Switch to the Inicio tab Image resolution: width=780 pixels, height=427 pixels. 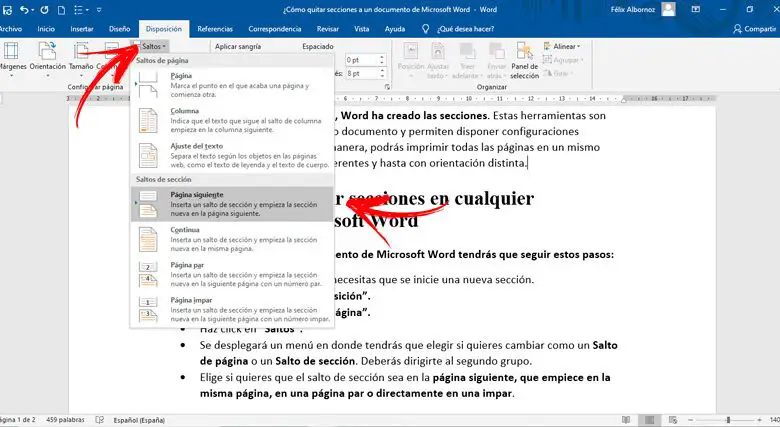pyautogui.click(x=46, y=29)
